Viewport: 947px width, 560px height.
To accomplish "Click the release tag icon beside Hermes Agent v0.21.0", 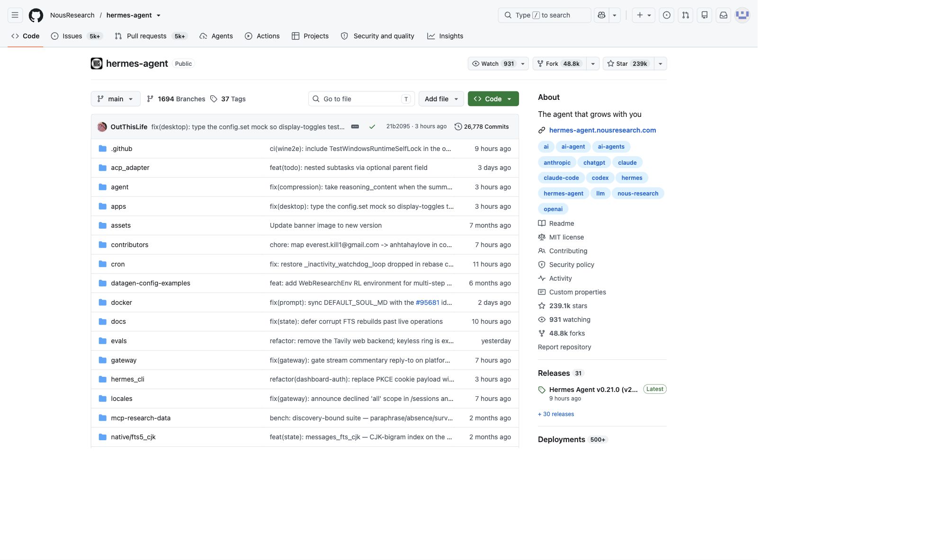I will tap(542, 390).
